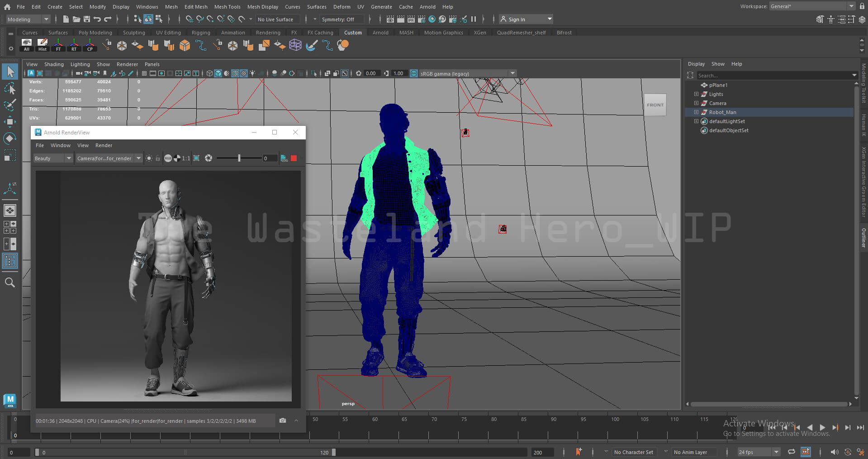Open the Mesh Tools menu
Viewport: 868px width, 459px height.
pyautogui.click(x=227, y=7)
